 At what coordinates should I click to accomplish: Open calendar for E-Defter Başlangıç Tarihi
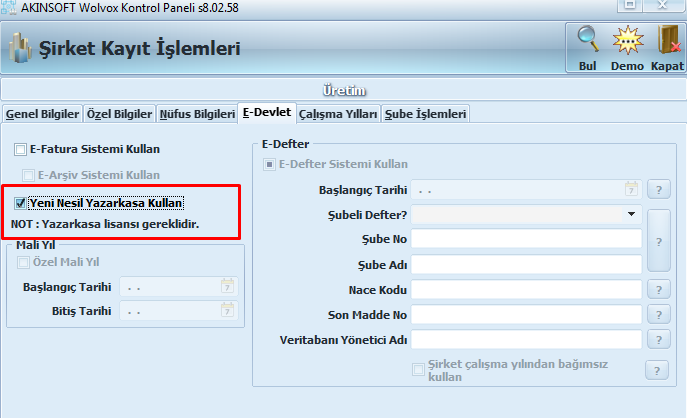click(x=631, y=190)
